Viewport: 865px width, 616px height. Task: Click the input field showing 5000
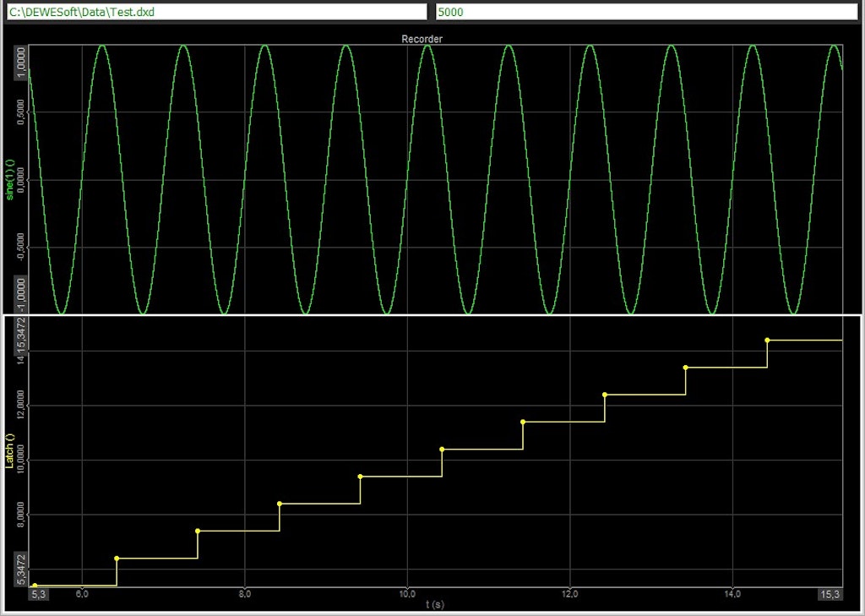click(646, 12)
